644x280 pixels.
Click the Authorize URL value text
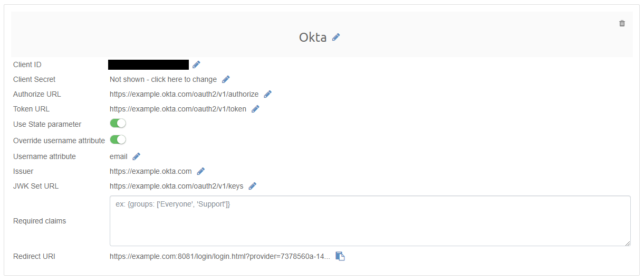(x=184, y=94)
